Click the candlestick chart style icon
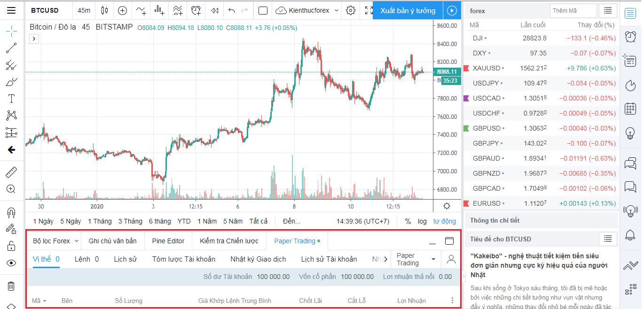644x309 pixels. tap(104, 10)
